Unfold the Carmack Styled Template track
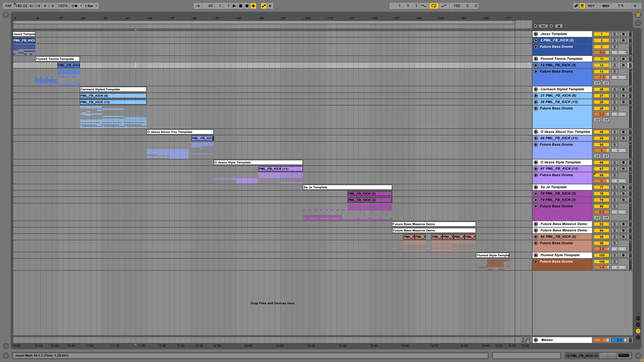Image resolution: width=644 pixels, height=362 pixels. click(x=536, y=89)
